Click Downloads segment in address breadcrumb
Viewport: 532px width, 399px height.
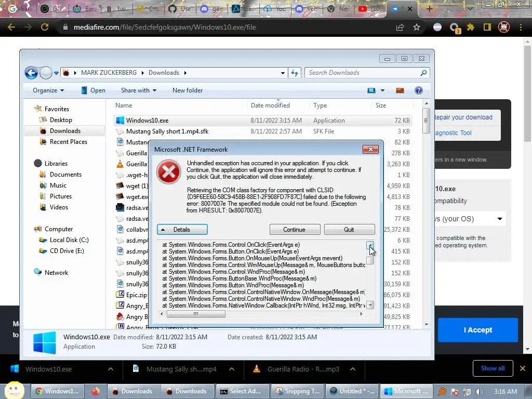click(x=164, y=73)
